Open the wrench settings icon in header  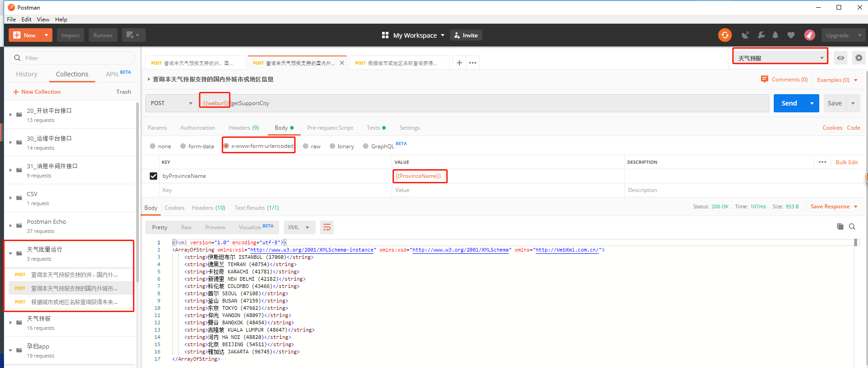761,35
